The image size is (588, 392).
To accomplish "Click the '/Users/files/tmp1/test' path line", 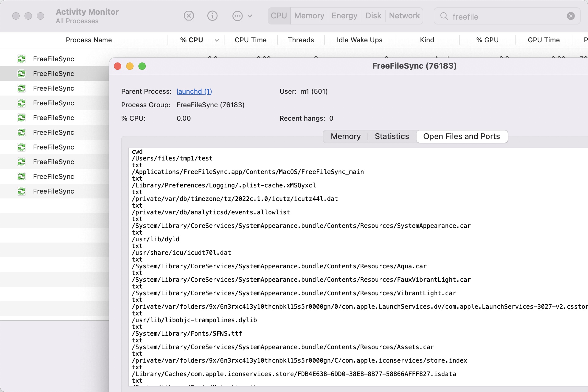I will point(172,158).
